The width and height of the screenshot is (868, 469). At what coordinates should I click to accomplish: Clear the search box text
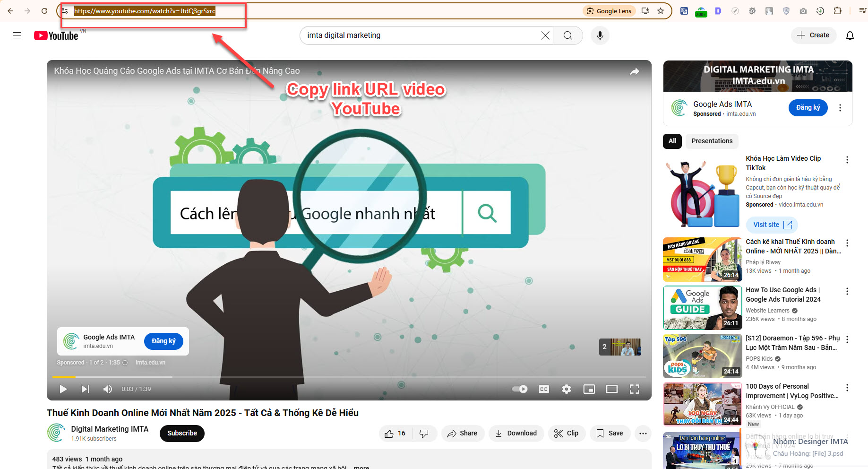click(x=545, y=35)
